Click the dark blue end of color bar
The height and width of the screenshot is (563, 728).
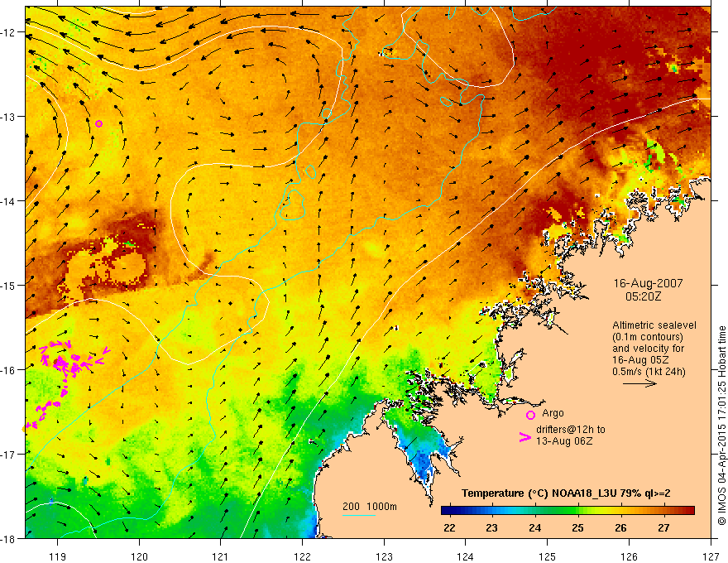(x=447, y=510)
